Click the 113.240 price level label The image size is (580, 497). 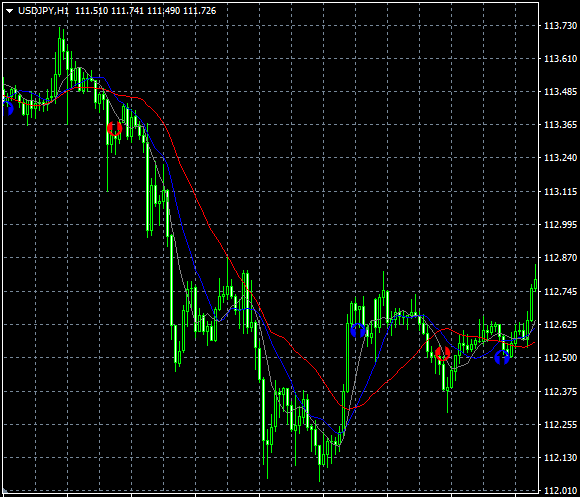[560, 158]
